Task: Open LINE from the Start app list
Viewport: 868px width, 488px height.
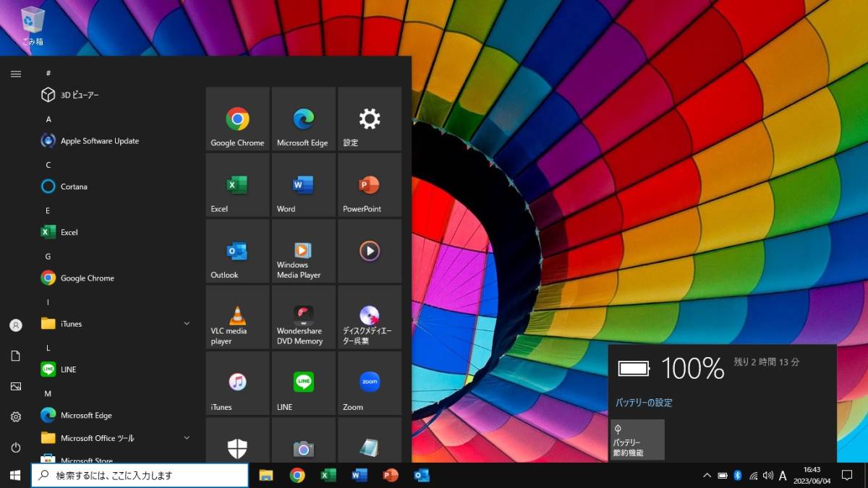Action: pos(116,369)
